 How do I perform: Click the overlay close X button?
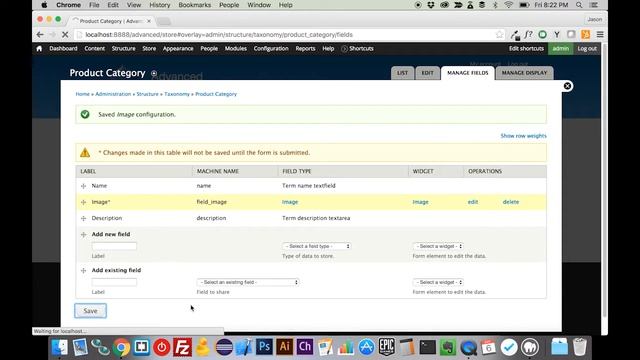click(567, 86)
